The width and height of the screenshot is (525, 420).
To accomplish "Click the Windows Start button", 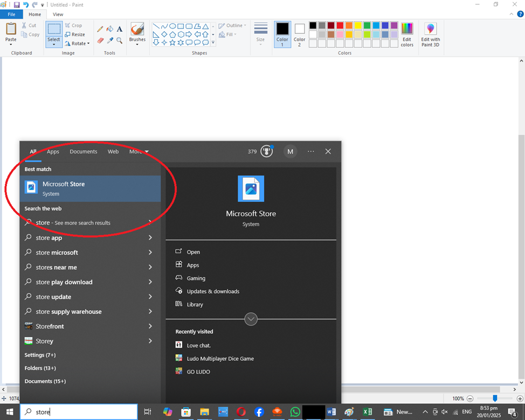I will click(x=10, y=411).
